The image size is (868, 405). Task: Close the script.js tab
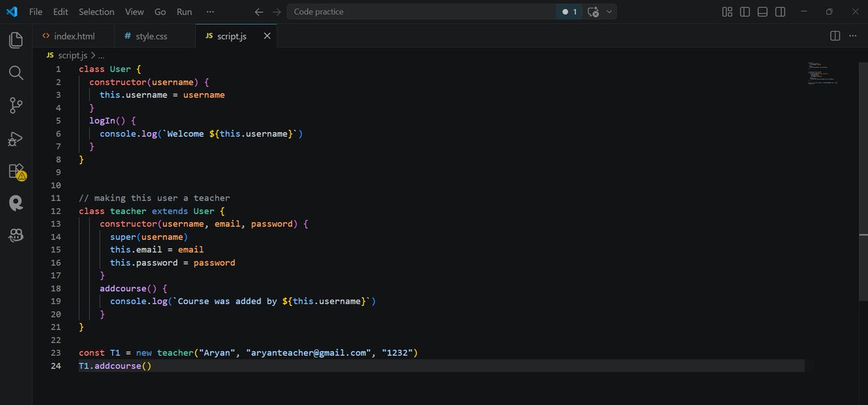click(267, 35)
